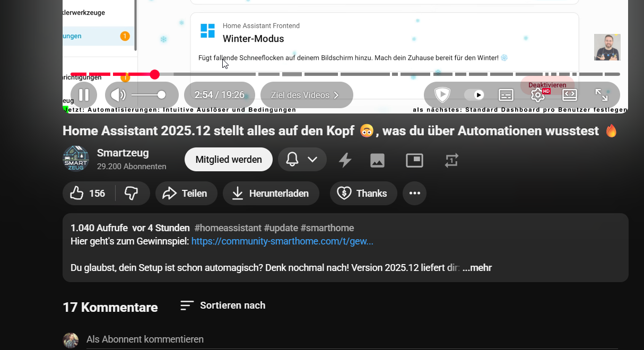Click the image screenshot icon

[x=377, y=160]
